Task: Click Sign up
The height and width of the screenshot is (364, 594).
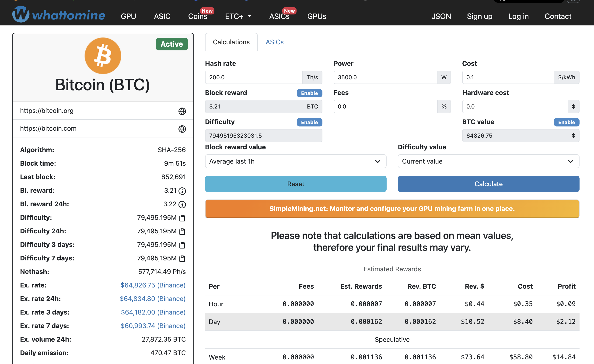Action: (x=479, y=16)
